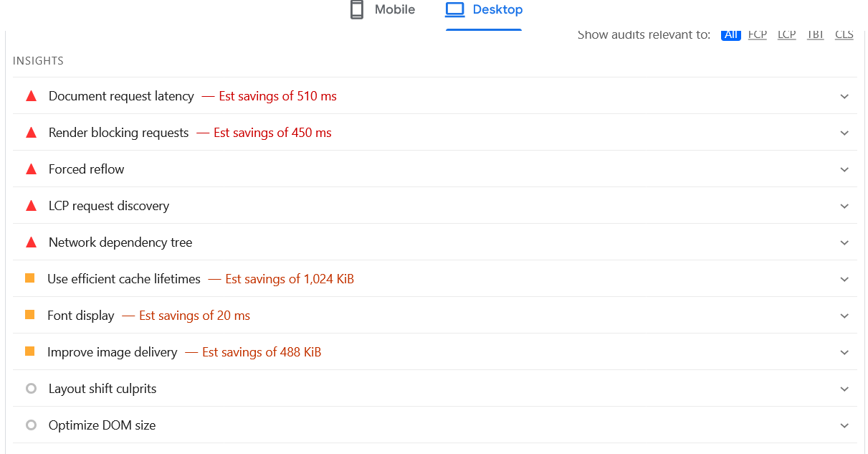
Task: Expand Render blocking requests chevron
Action: (844, 133)
